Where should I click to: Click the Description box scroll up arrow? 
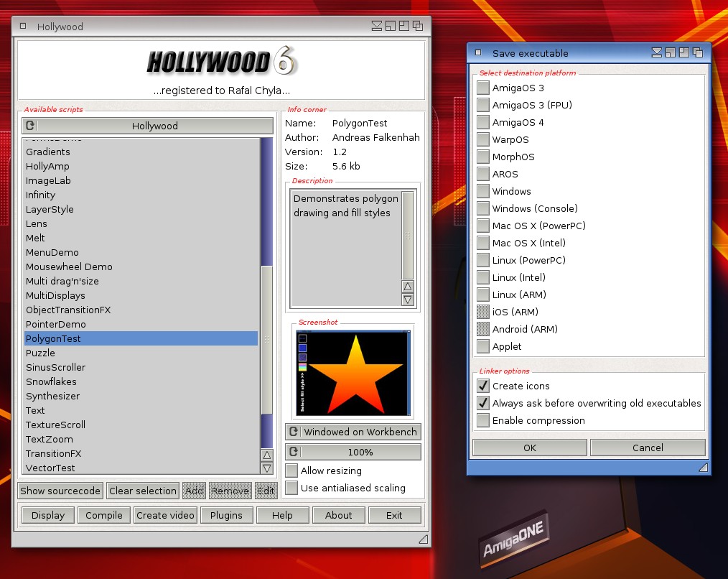point(408,286)
